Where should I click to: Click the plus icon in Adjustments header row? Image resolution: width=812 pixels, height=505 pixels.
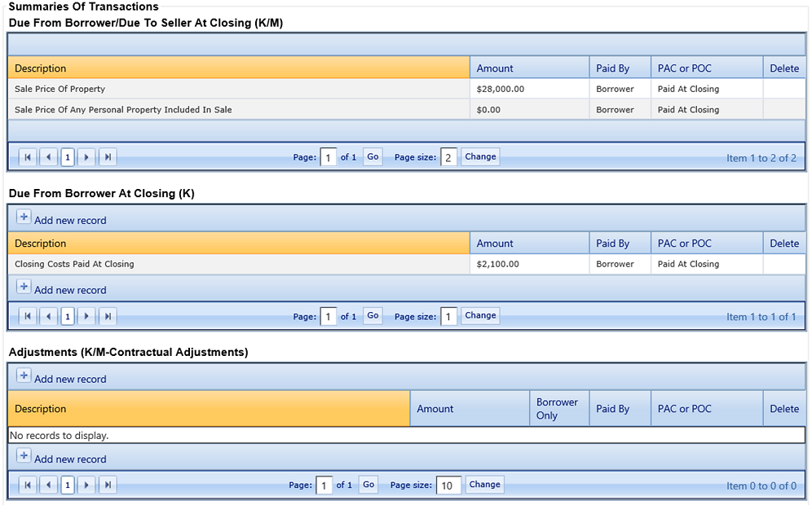24,375
